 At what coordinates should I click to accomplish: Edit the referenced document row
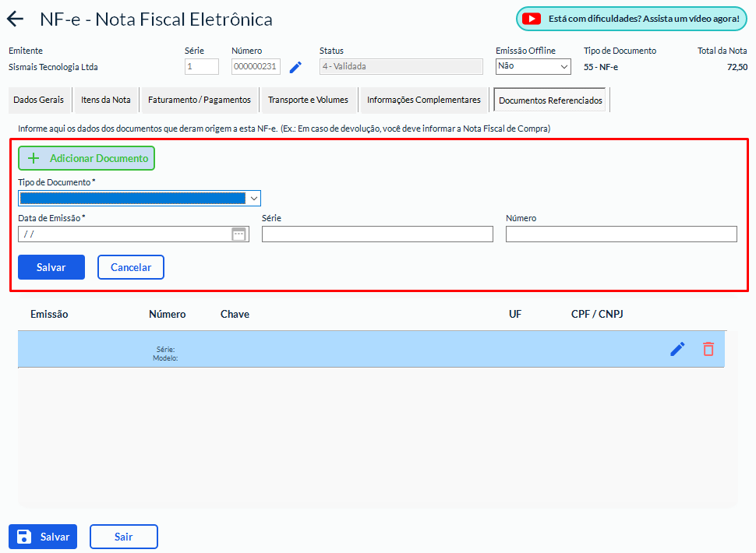(x=677, y=349)
